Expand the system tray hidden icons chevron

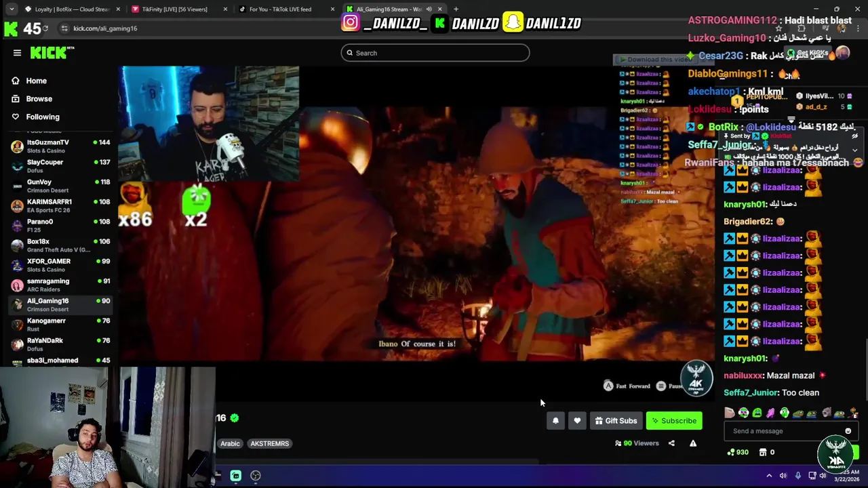click(769, 476)
